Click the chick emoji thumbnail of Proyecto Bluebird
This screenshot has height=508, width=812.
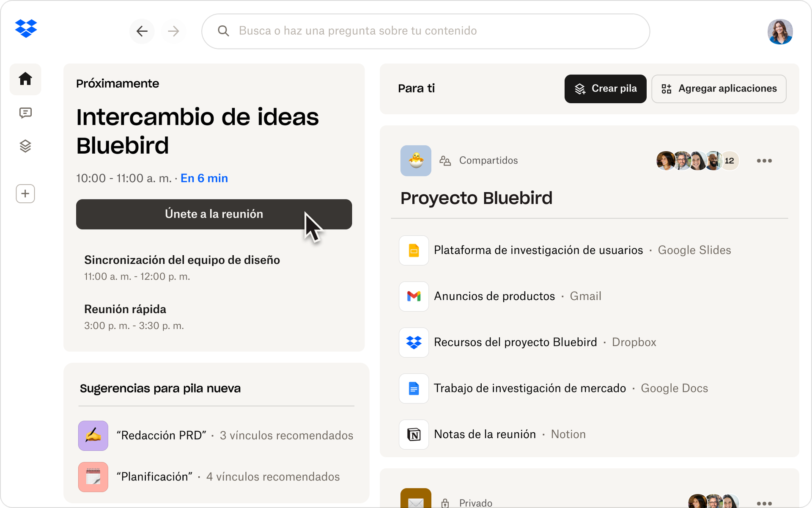(416, 160)
